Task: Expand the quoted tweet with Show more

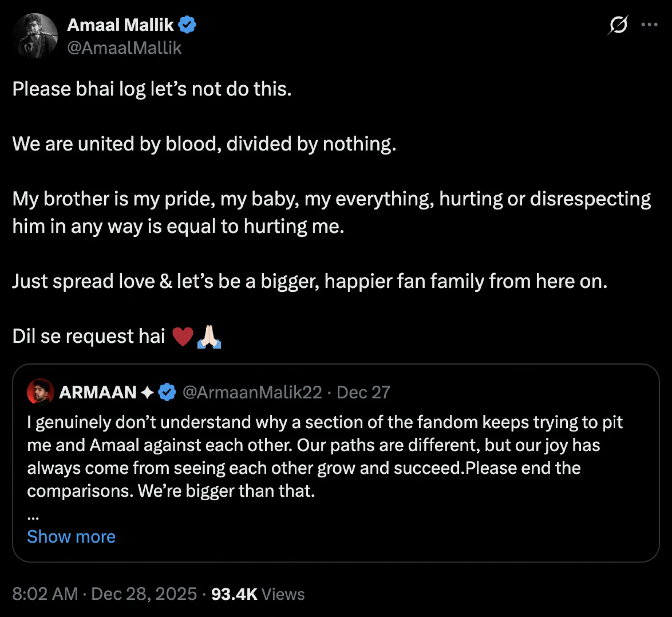Action: tap(71, 536)
